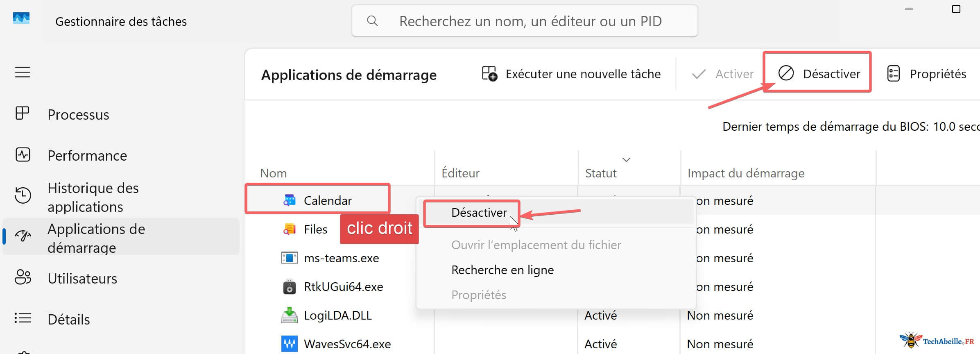Click the Processus grid icon in sidebar
Viewport: 980px width, 354px height.
pos(23,113)
